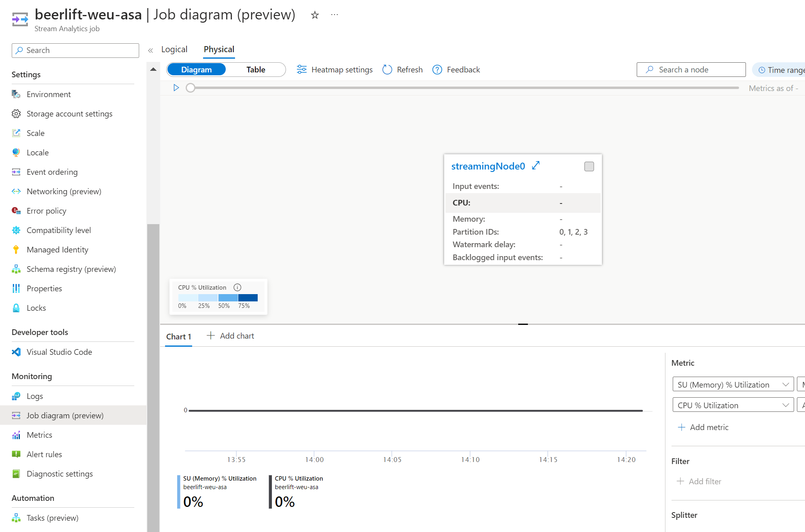Click the timeline slider handle

[x=191, y=88]
